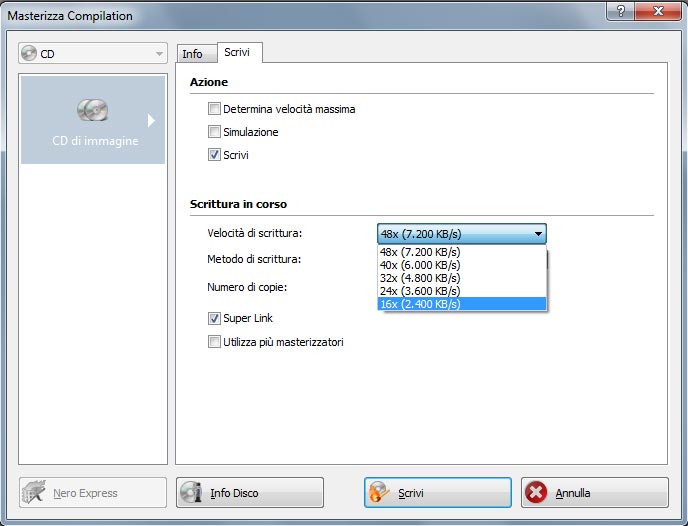Click the Scrittura in corso heading
The image size is (688, 526).
[x=238, y=204]
